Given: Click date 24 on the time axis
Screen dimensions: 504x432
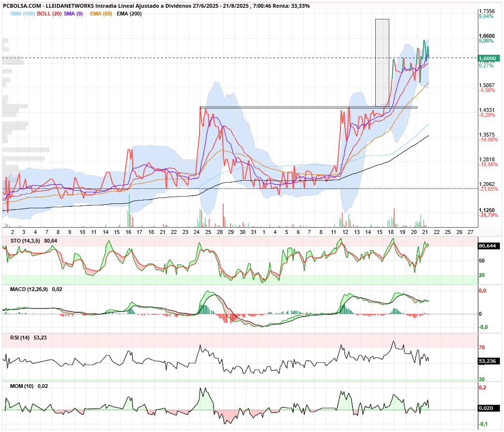Looking at the screenshot, I should coord(197,232).
